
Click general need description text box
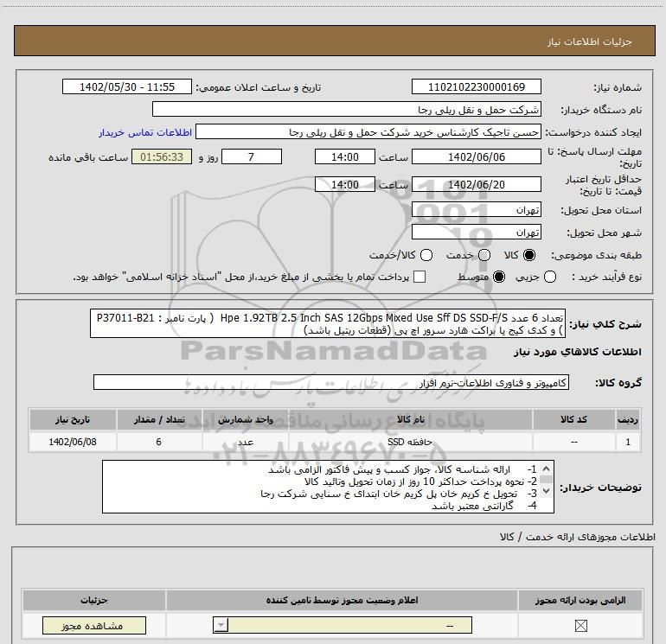pos(328,324)
